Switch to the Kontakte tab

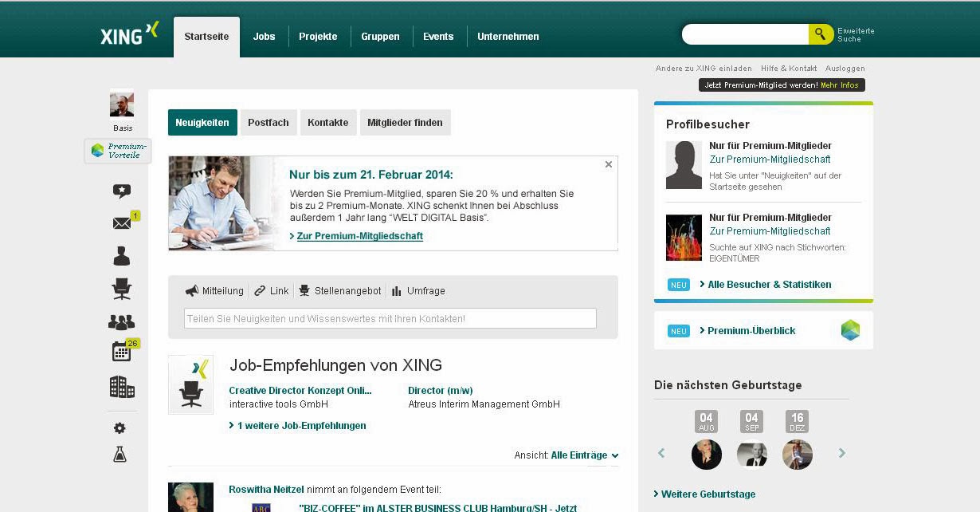328,123
